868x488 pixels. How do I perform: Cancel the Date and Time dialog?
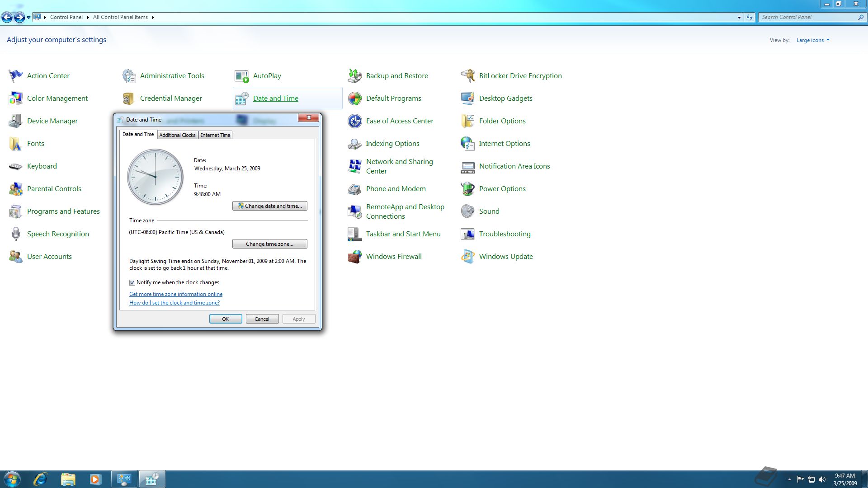pos(262,319)
